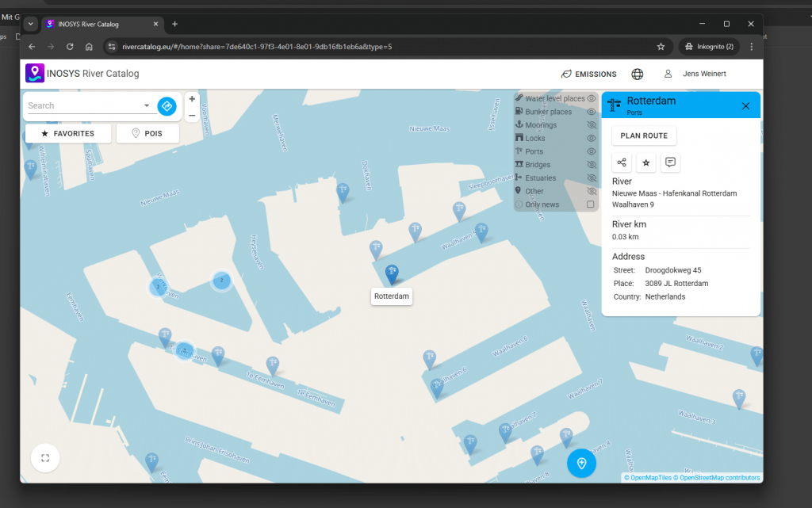The image size is (812, 508).
Task: Open the globe language selector
Action: click(637, 74)
